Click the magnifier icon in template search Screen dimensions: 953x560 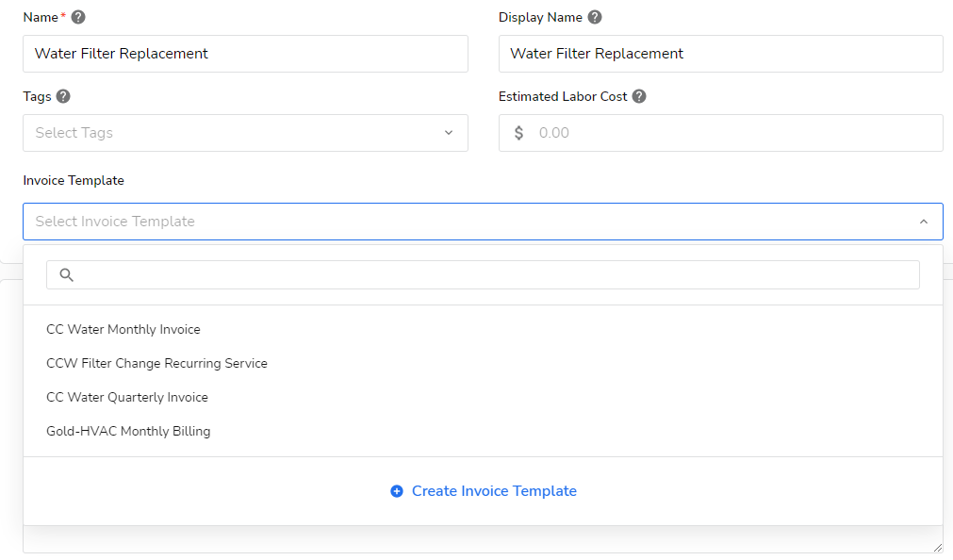coord(66,275)
